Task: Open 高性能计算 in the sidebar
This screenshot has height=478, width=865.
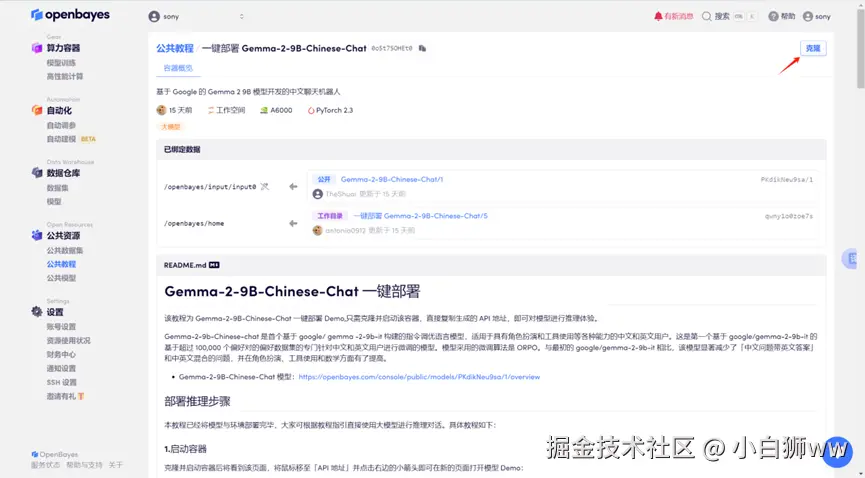Action: tap(65, 77)
